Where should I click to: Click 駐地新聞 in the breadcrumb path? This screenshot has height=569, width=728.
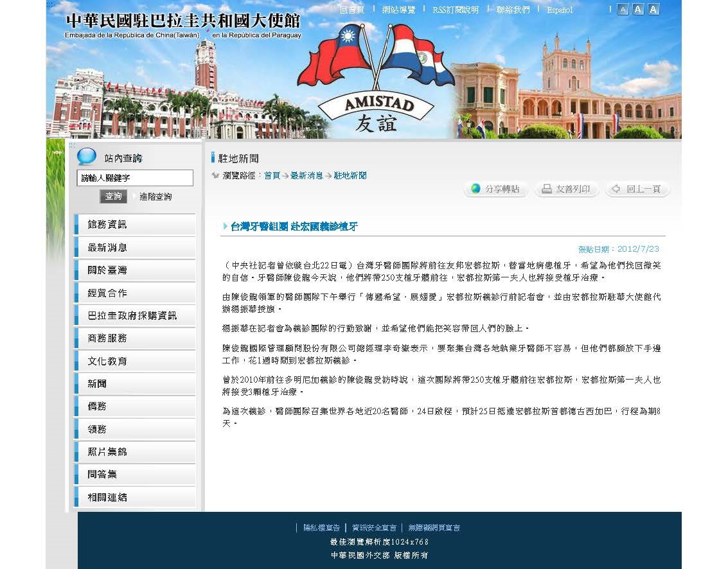click(x=350, y=175)
